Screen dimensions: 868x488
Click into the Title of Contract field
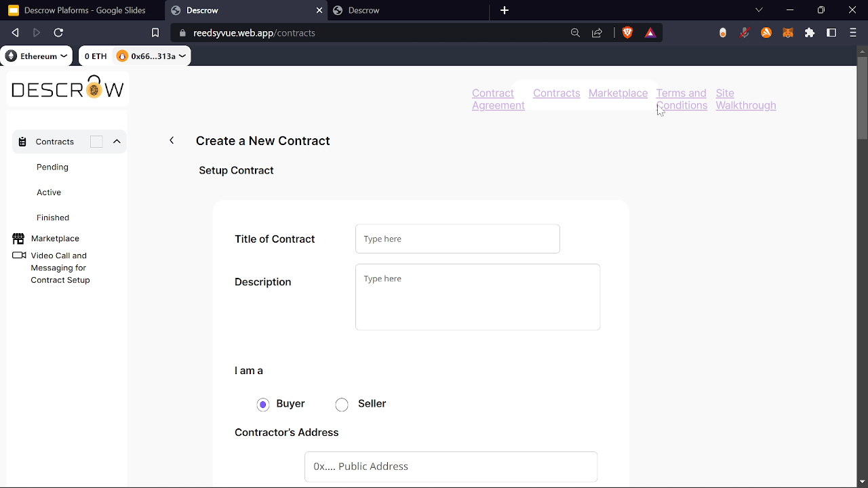[458, 239]
